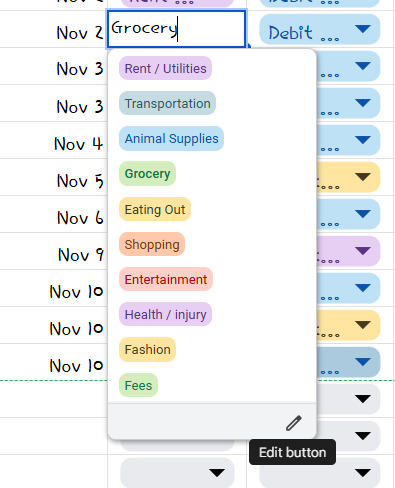Open the Debit dropdown on Nov 2 row

click(x=320, y=29)
